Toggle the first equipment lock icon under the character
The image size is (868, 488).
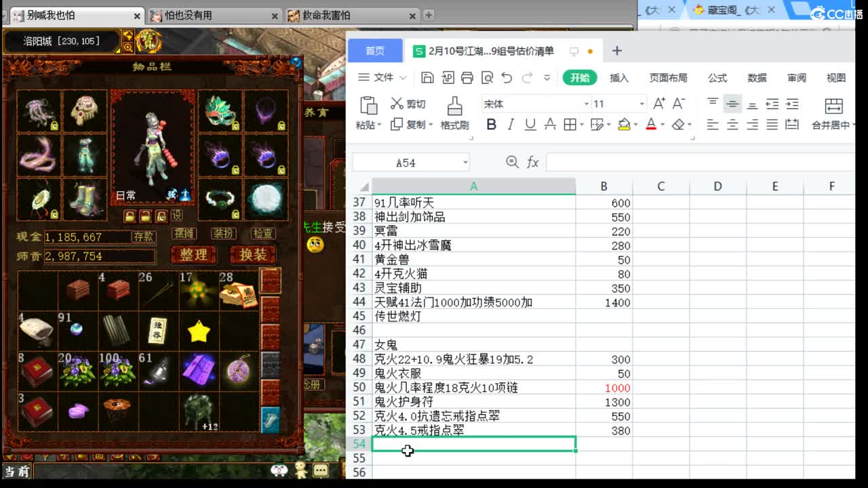[x=129, y=216]
